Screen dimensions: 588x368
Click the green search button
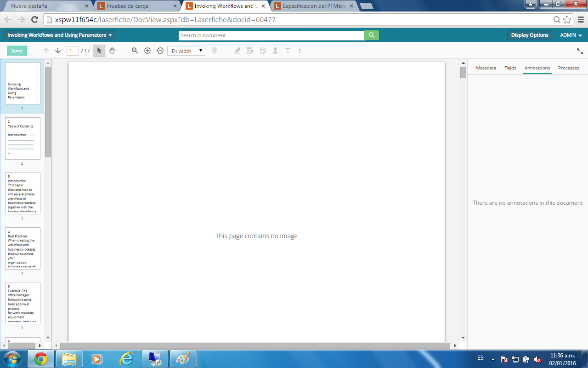tap(372, 35)
